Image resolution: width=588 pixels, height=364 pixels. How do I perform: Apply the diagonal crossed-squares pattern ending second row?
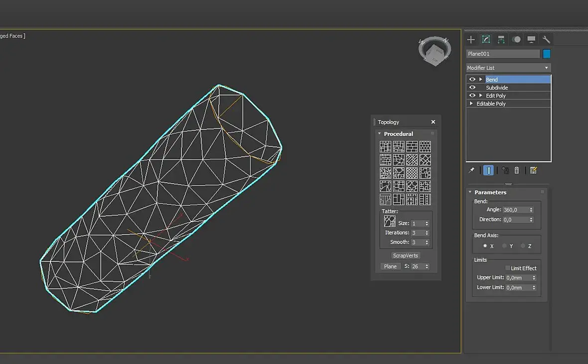click(x=425, y=160)
